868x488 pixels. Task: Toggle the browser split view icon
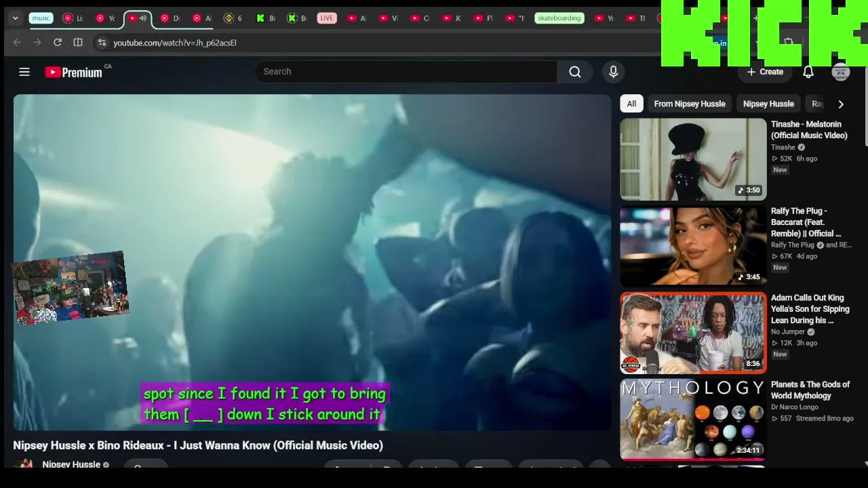point(78,43)
